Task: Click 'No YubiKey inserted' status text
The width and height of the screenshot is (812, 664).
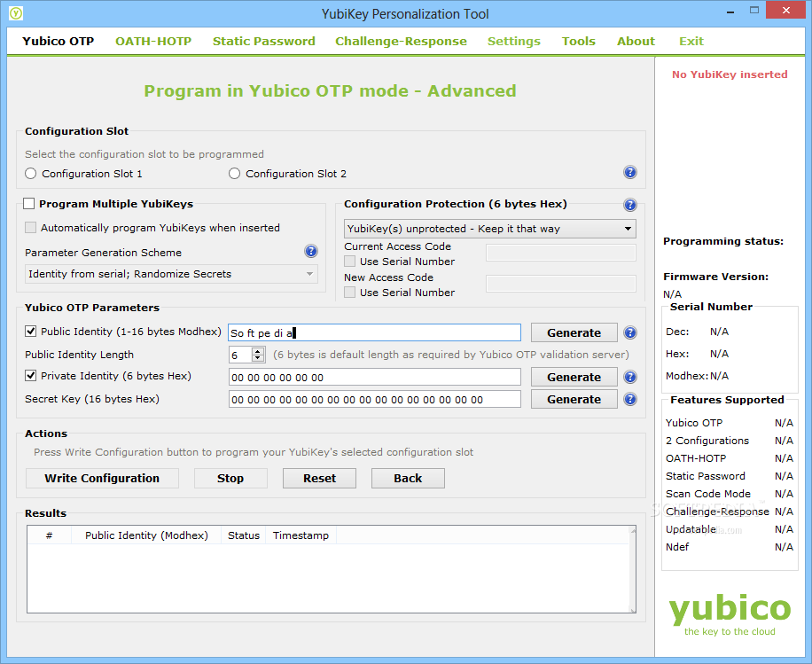Action: click(730, 74)
